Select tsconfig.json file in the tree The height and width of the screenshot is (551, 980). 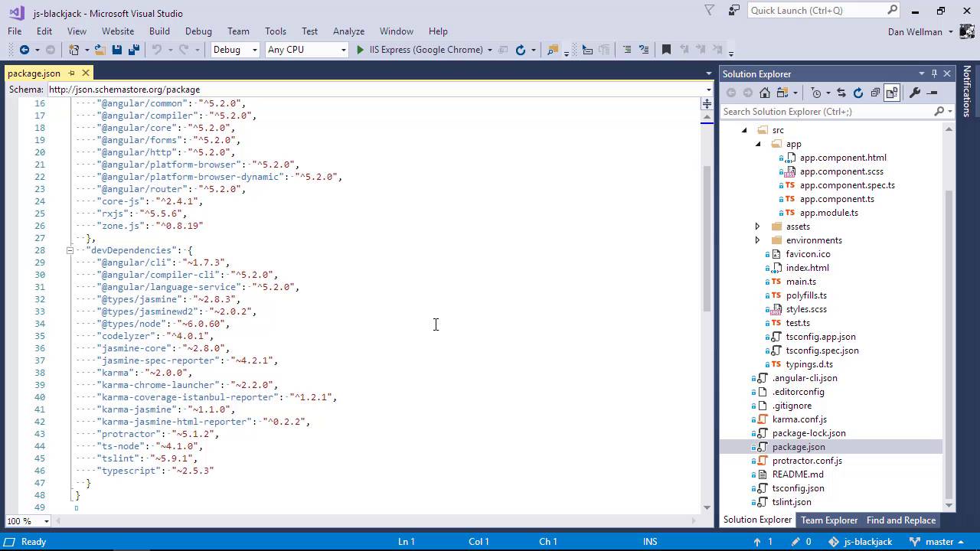798,488
